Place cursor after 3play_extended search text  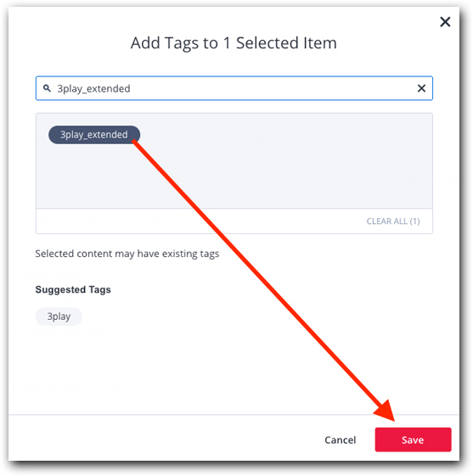pyautogui.click(x=132, y=88)
